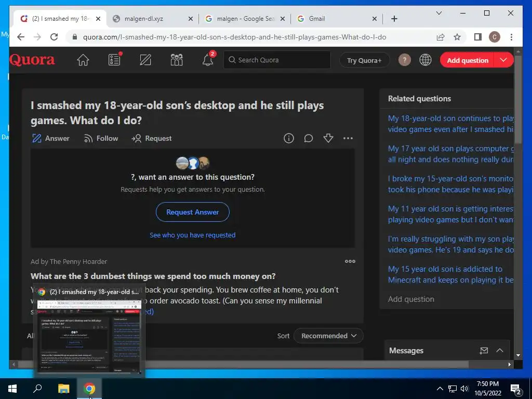Click Try Quora+ button
Screen dimensions: 532x399
[364, 60]
